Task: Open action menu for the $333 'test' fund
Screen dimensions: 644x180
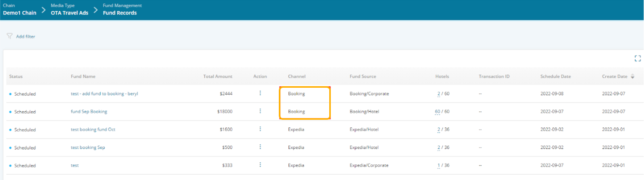Action: coord(260,165)
